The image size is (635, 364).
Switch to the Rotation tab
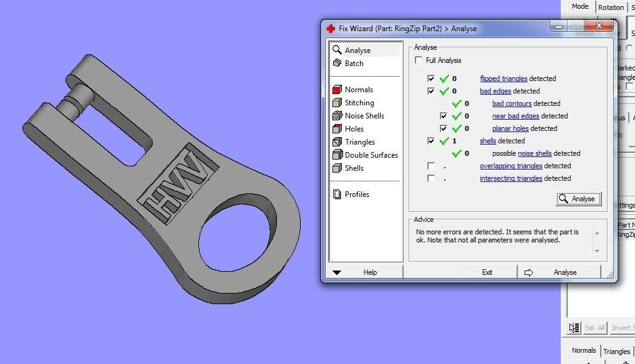pyautogui.click(x=611, y=7)
